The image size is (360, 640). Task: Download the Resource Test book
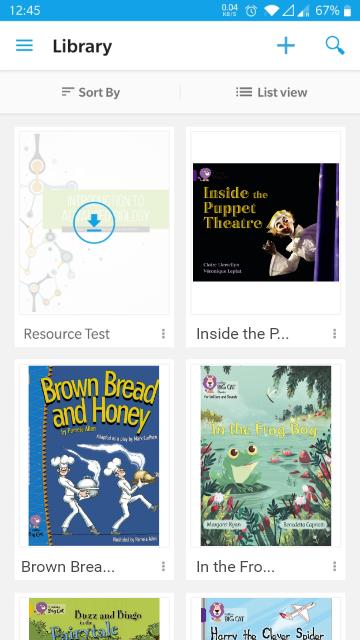pyautogui.click(x=94, y=223)
